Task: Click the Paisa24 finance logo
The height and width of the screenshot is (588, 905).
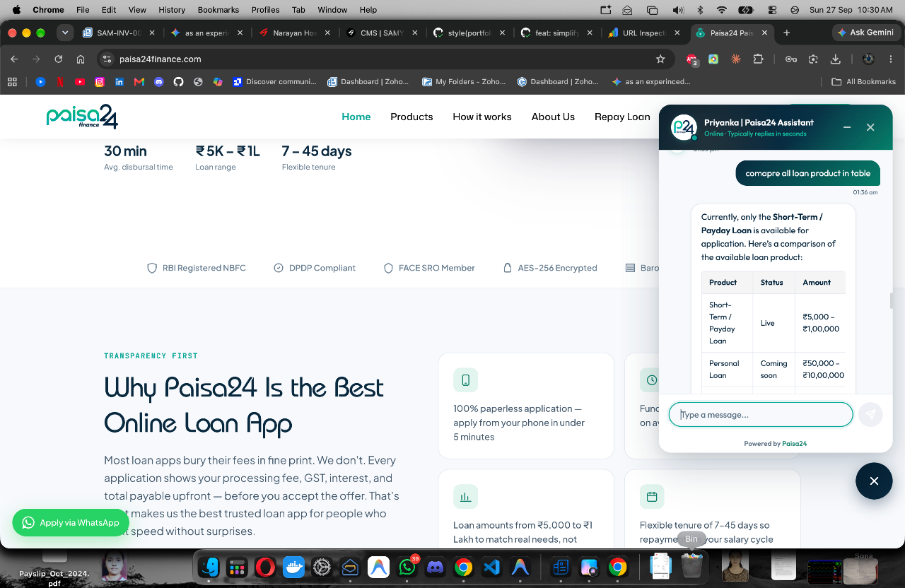Action: coord(82,117)
